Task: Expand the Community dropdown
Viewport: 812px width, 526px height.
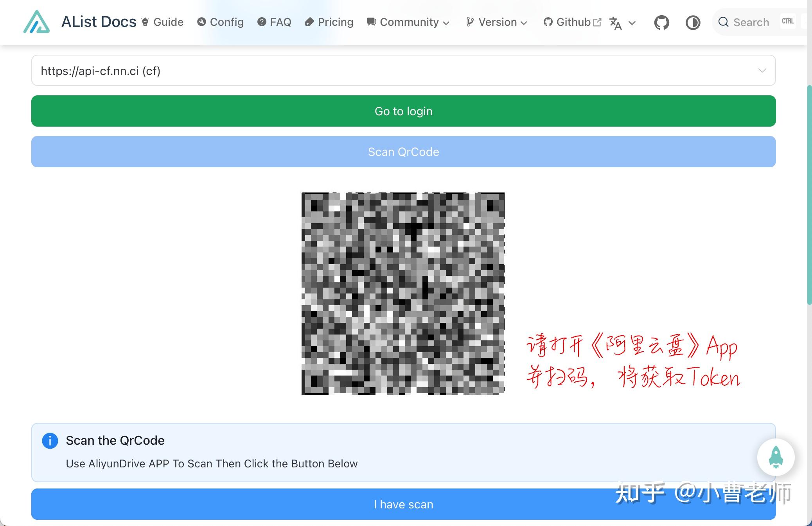Action: (x=408, y=22)
